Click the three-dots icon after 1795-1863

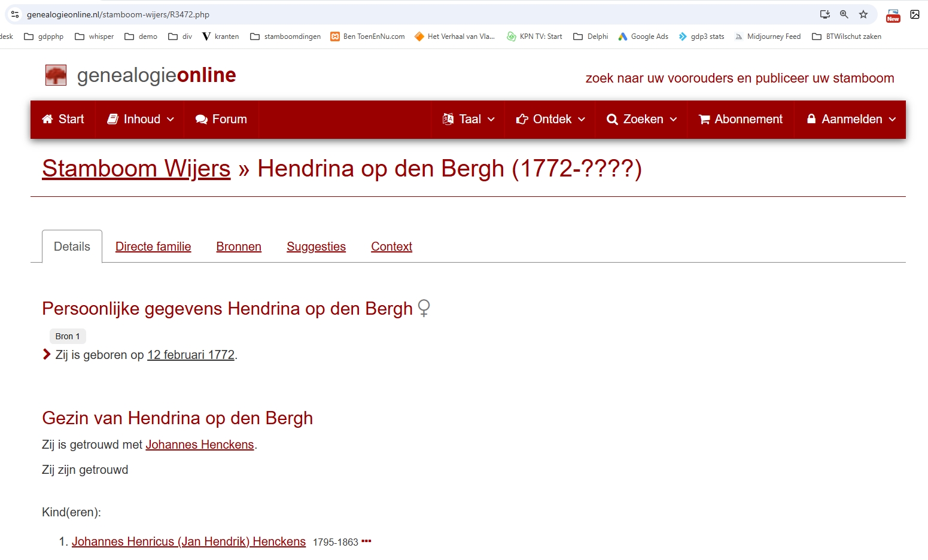(366, 541)
